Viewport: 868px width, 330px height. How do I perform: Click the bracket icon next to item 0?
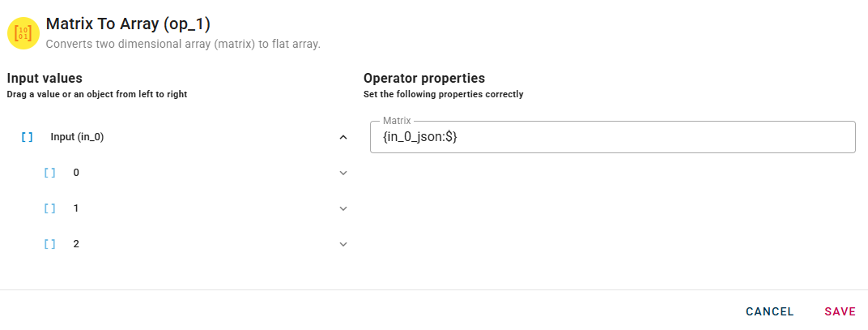click(49, 173)
